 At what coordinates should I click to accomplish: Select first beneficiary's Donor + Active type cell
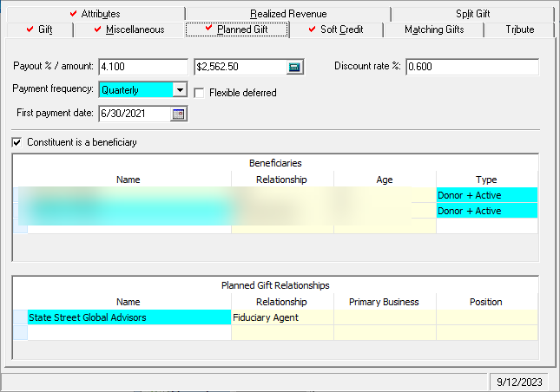point(486,196)
